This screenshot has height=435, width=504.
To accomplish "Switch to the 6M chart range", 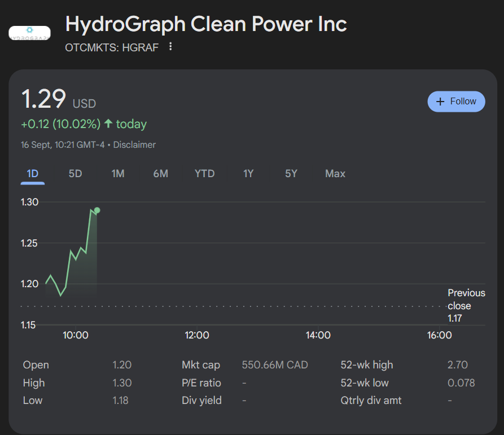I will tap(161, 174).
